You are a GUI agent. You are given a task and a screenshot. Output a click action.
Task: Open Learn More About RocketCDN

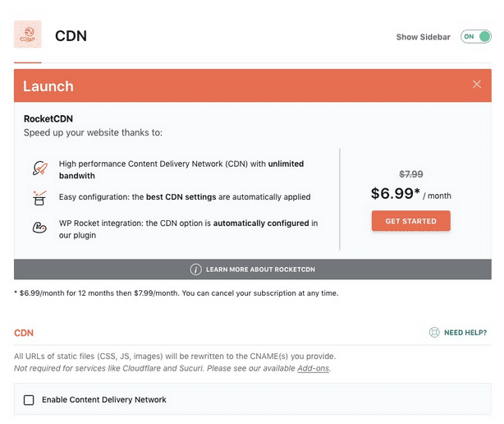260,270
